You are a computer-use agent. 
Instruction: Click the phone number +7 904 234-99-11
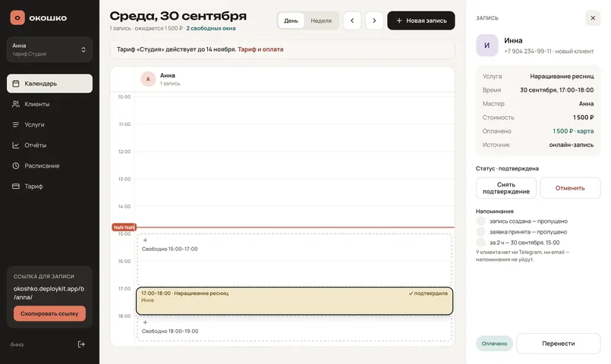point(528,52)
